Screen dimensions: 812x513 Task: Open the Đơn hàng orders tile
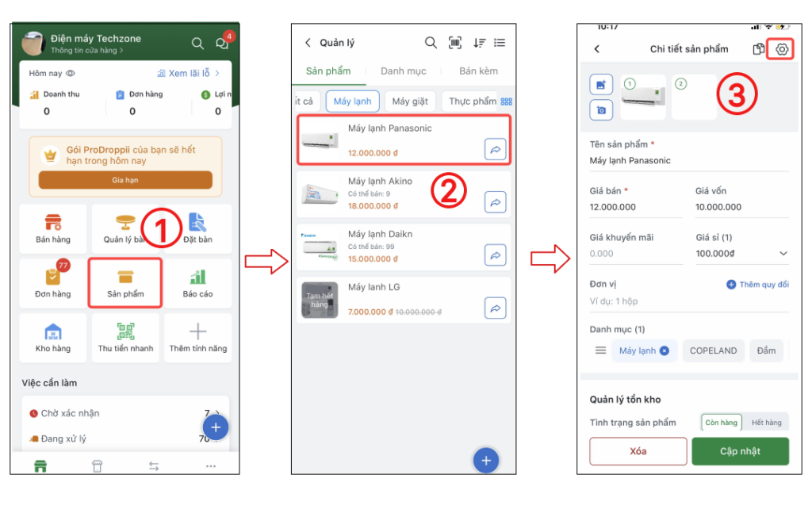(x=53, y=283)
